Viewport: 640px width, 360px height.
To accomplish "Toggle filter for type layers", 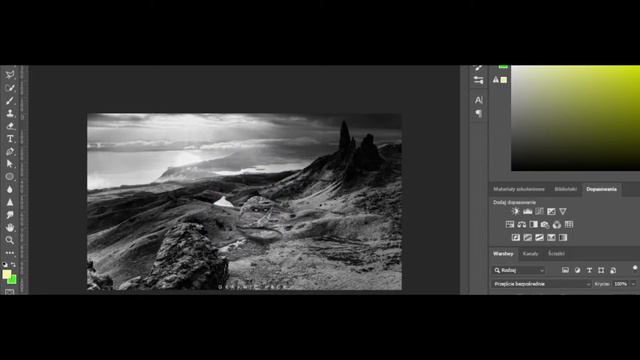I will [x=589, y=270].
